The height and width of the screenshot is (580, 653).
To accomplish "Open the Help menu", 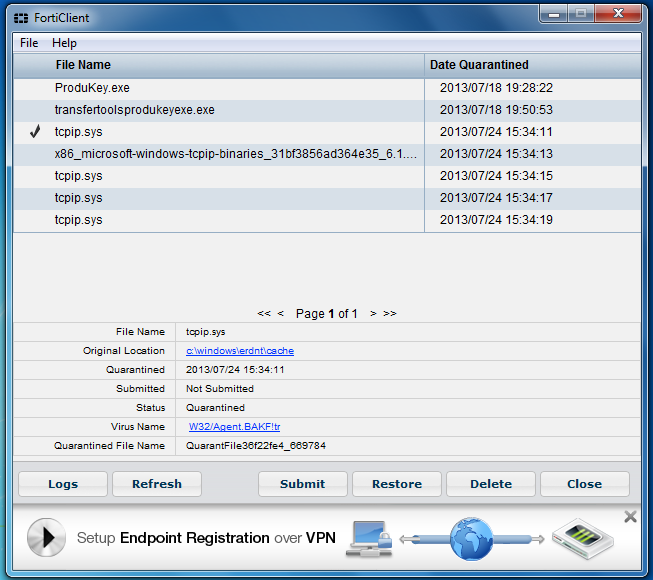I will tap(64, 43).
